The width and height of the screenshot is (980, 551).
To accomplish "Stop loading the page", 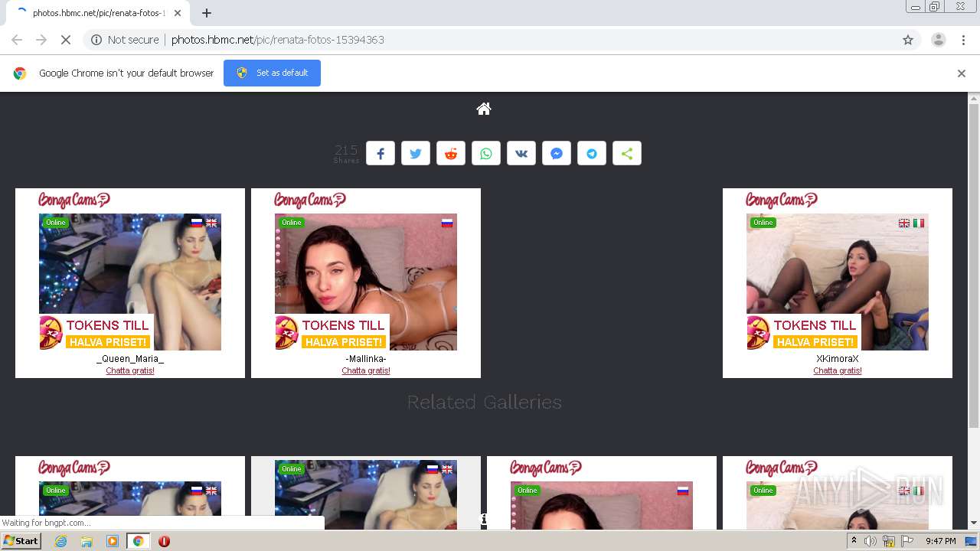I will [x=66, y=40].
